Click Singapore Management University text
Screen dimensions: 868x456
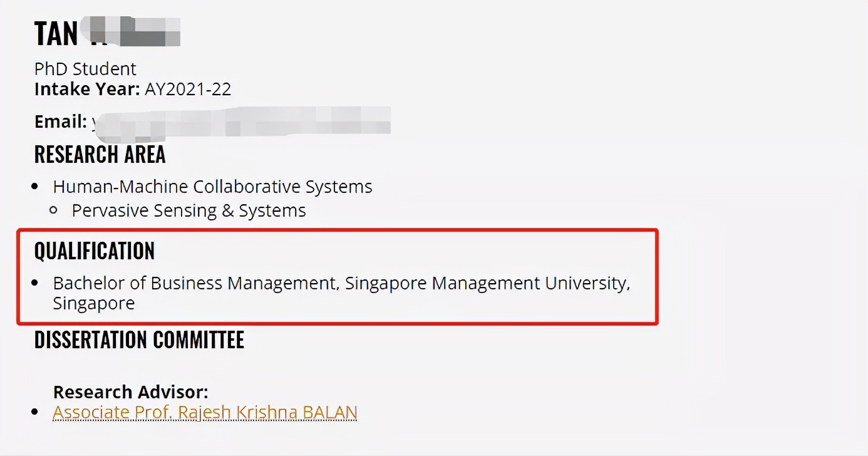(x=486, y=283)
